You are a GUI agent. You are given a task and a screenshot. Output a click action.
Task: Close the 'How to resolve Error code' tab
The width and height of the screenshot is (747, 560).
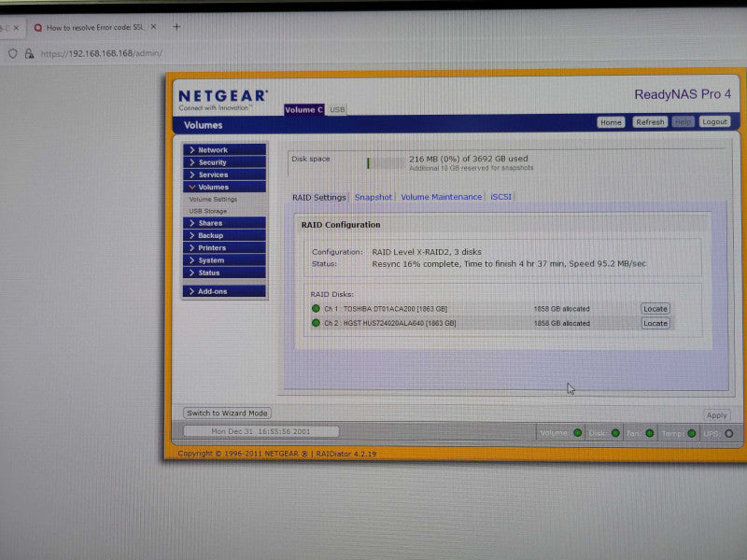153,27
